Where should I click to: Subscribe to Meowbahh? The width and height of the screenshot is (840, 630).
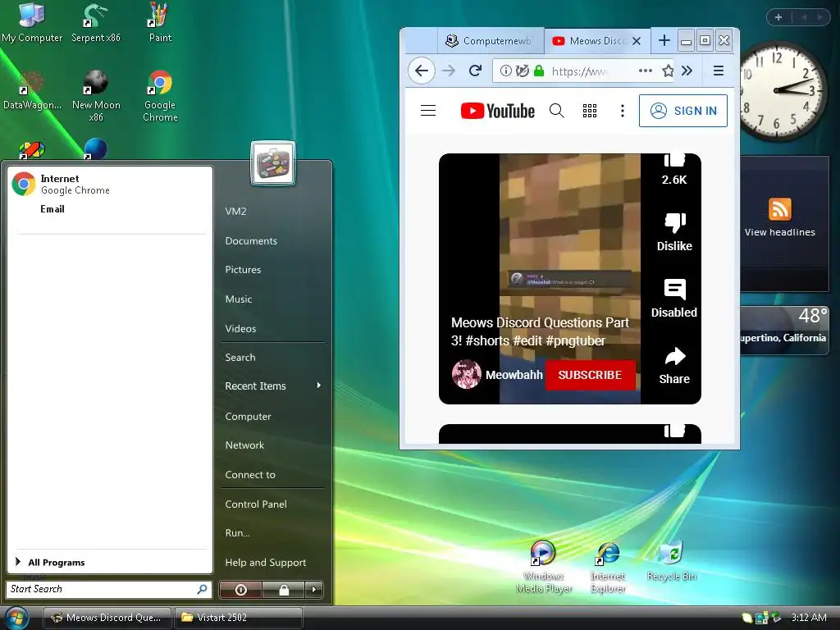(591, 375)
